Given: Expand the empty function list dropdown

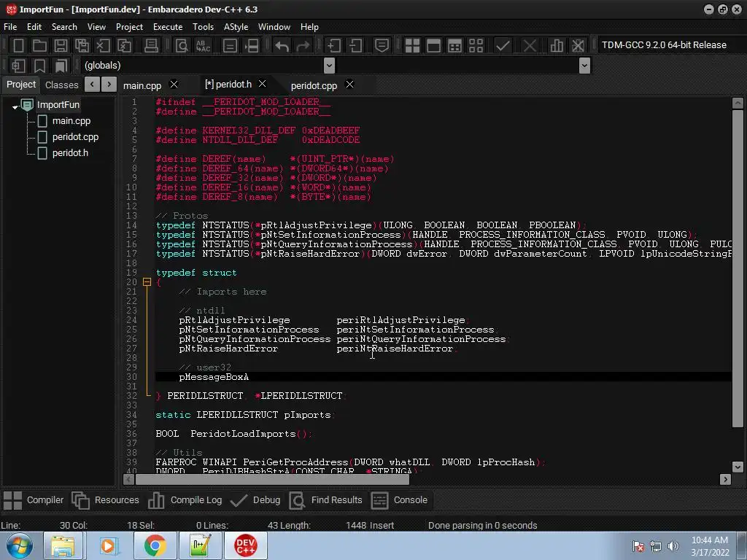Looking at the screenshot, I should coord(584,65).
